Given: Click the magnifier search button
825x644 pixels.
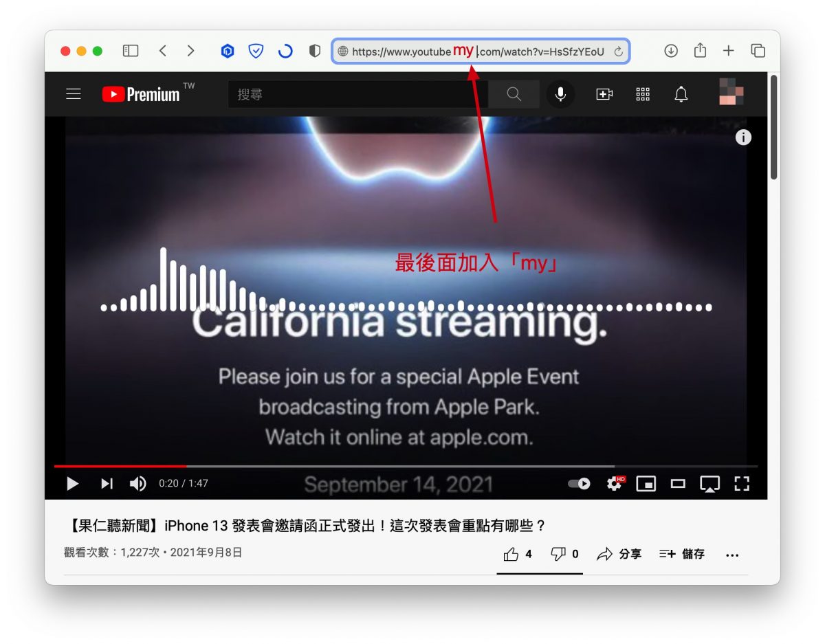Looking at the screenshot, I should point(514,94).
